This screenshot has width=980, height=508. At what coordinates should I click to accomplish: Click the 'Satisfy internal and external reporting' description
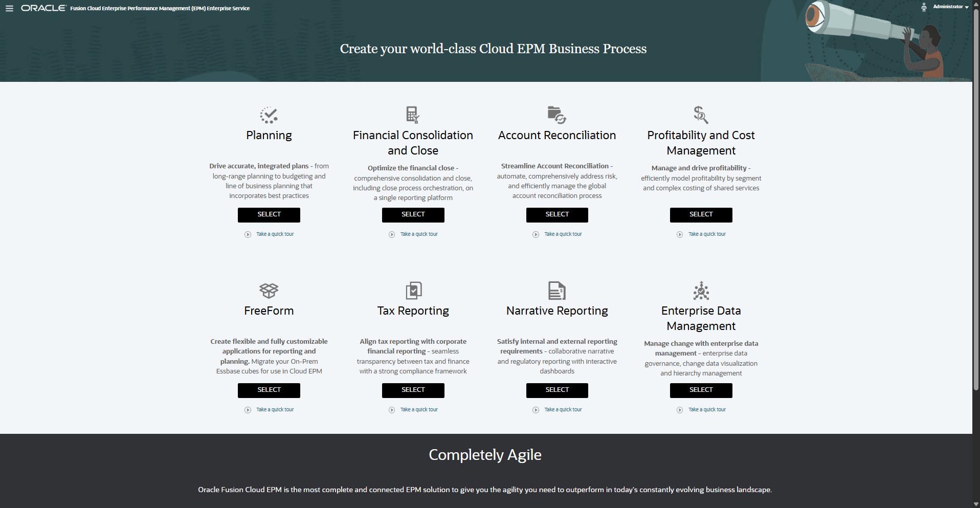coord(557,356)
